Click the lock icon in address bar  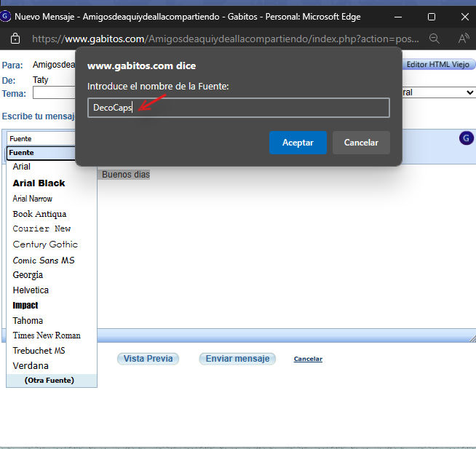(15, 39)
